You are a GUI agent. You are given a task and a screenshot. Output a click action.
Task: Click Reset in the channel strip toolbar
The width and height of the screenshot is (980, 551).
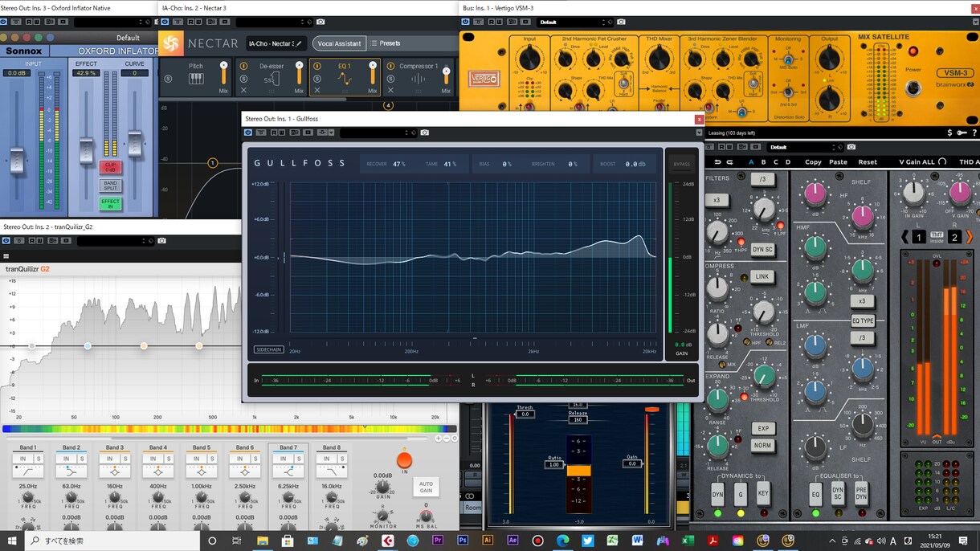coord(868,162)
